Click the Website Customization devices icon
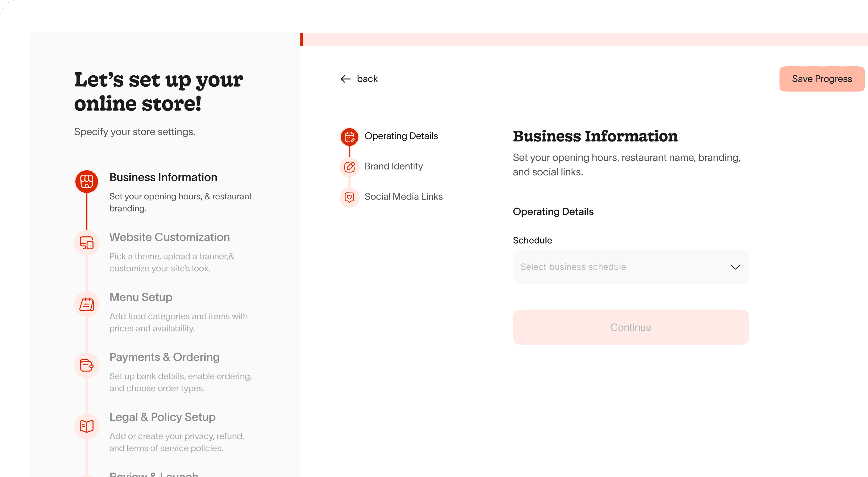The width and height of the screenshot is (868, 477). click(87, 243)
